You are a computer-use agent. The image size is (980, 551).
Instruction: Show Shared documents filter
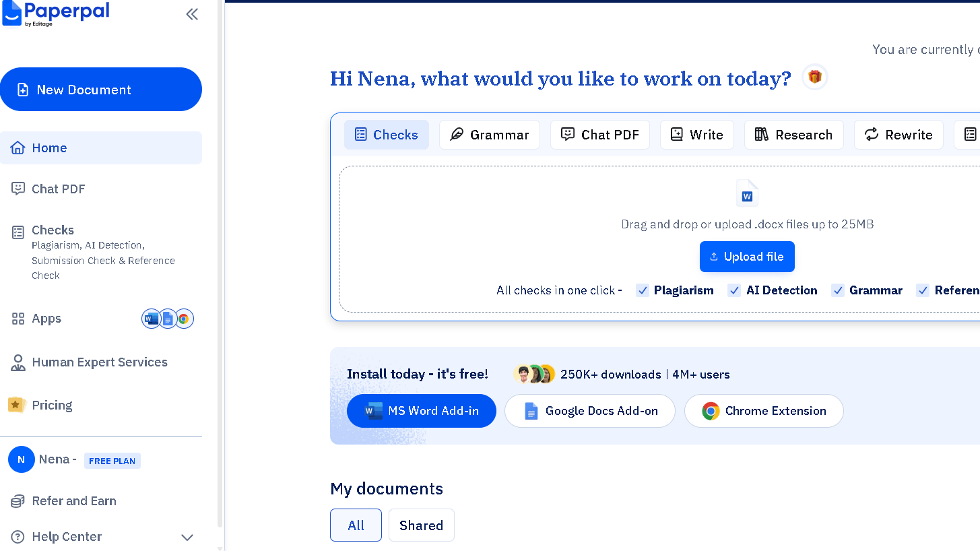coord(422,525)
